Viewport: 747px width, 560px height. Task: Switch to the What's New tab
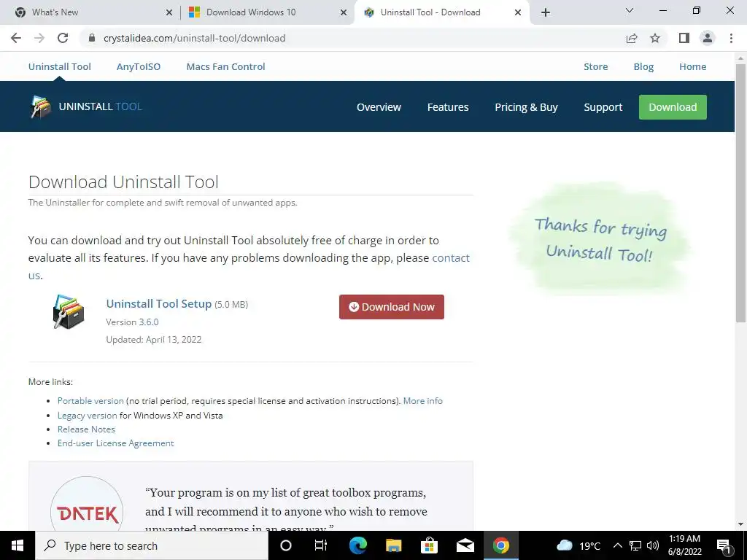(x=91, y=12)
